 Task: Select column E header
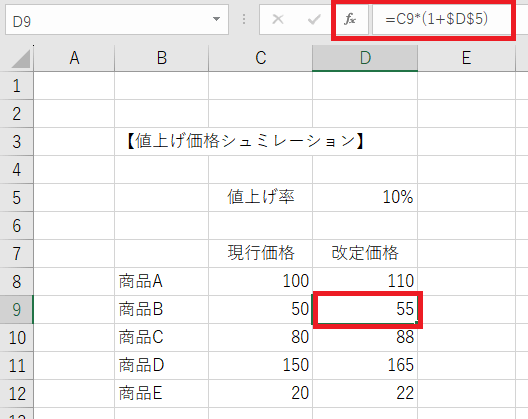pyautogui.click(x=466, y=58)
